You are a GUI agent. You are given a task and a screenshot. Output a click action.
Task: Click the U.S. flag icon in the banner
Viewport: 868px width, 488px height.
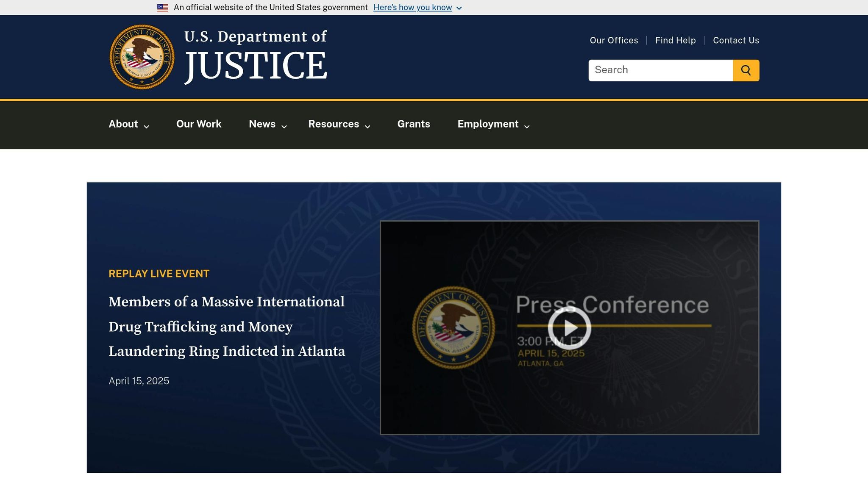pyautogui.click(x=163, y=7)
